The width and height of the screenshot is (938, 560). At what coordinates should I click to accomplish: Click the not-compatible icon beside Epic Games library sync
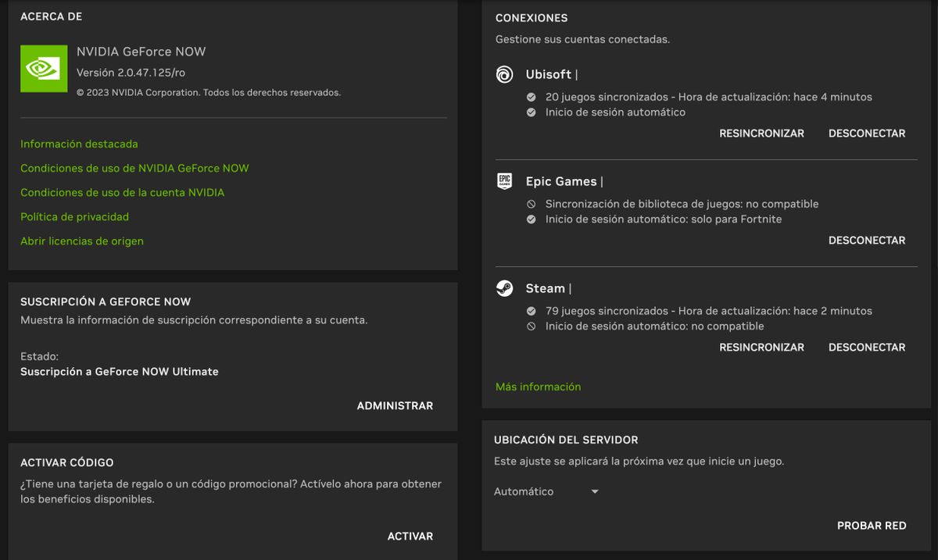click(x=532, y=204)
